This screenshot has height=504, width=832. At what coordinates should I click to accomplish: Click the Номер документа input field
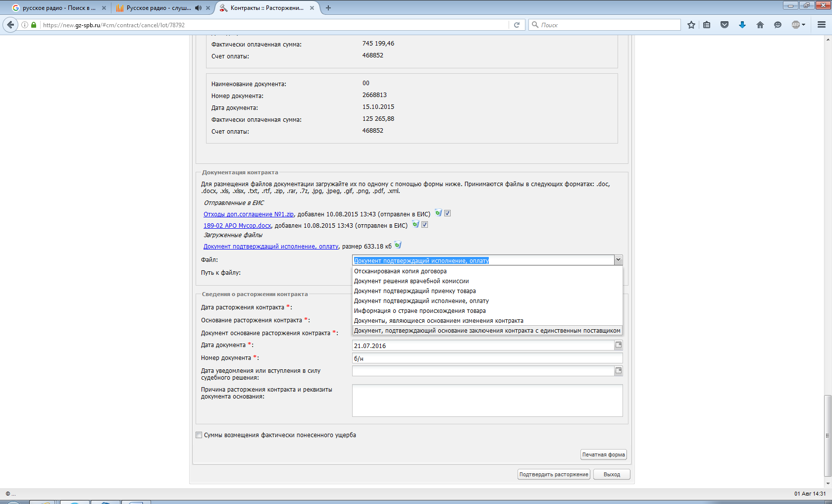pyautogui.click(x=487, y=358)
